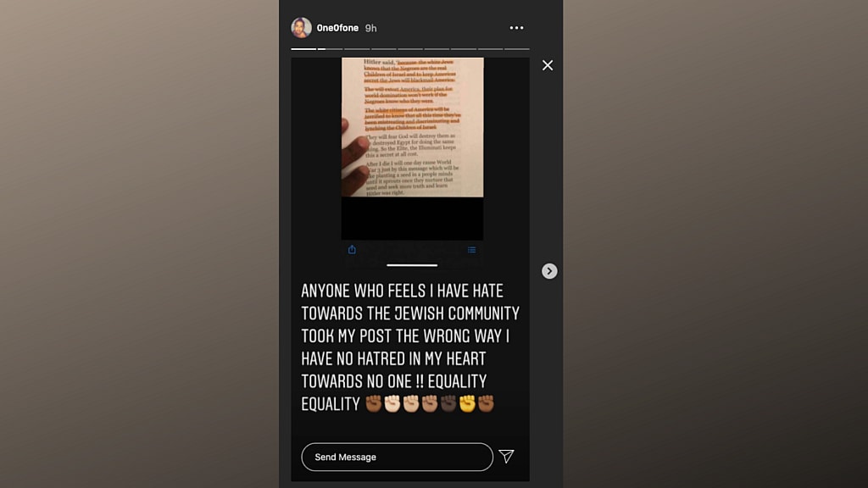Jump to the last story progress segment
868x488 pixels.
(517, 48)
